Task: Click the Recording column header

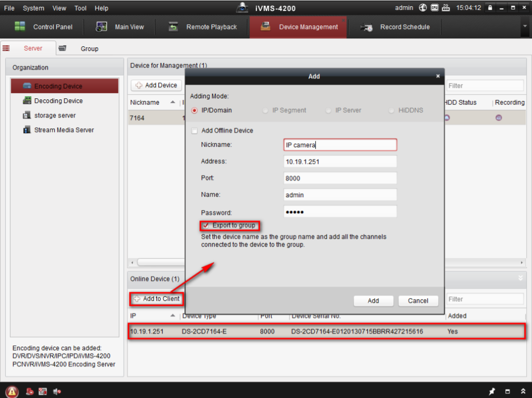Action: pos(509,103)
